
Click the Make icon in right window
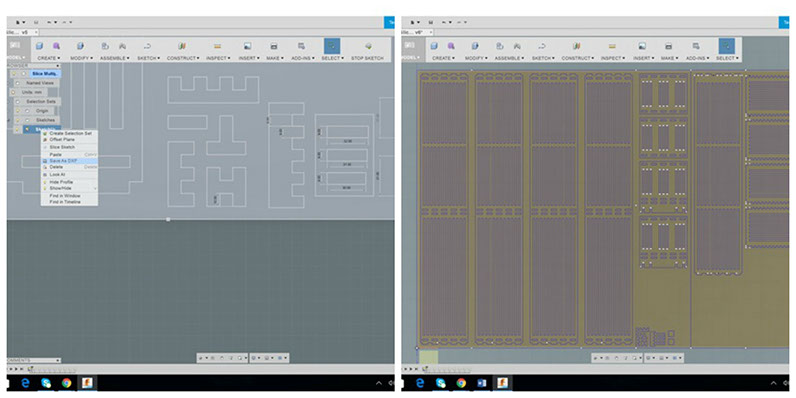click(669, 46)
